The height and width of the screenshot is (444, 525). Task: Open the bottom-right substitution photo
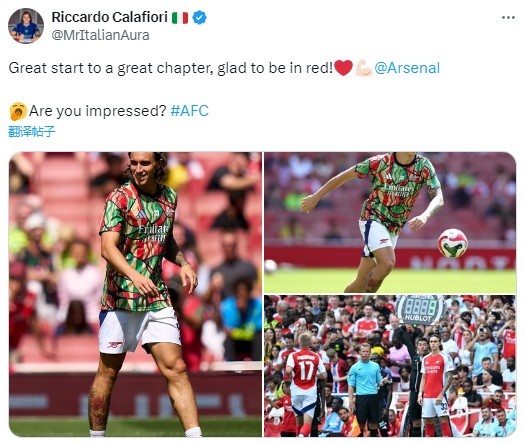[390, 366]
